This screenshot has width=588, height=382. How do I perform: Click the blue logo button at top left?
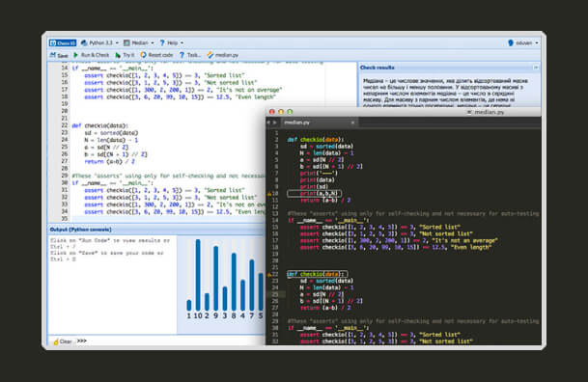pos(63,42)
